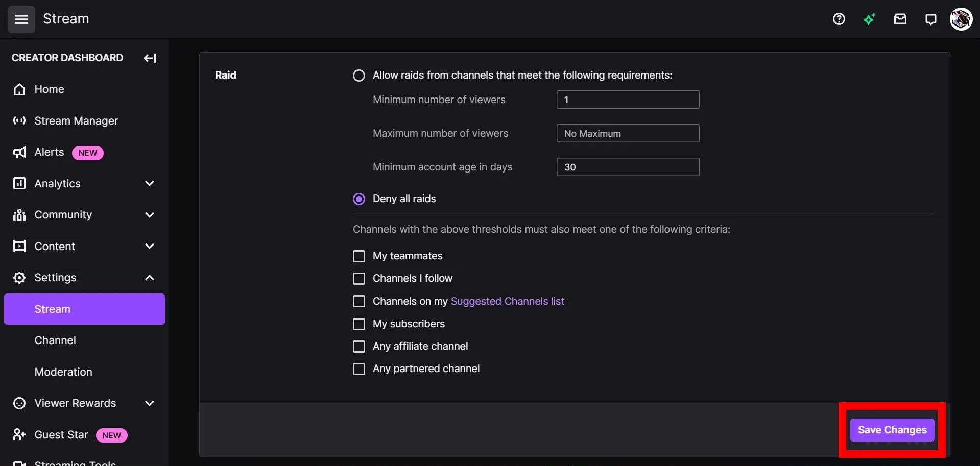Expand the Viewer Rewards section
The width and height of the screenshot is (980, 466).
149,403
